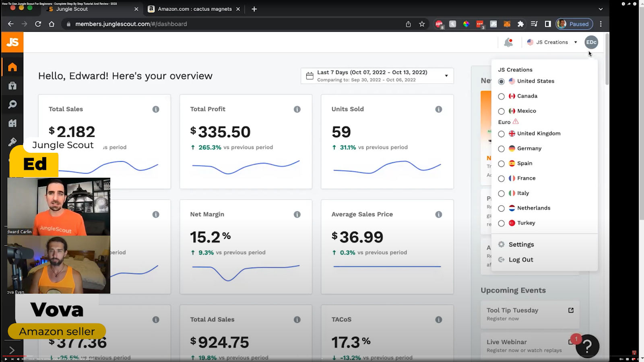
Task: Click the Units Sold info icon
Action: click(x=438, y=109)
